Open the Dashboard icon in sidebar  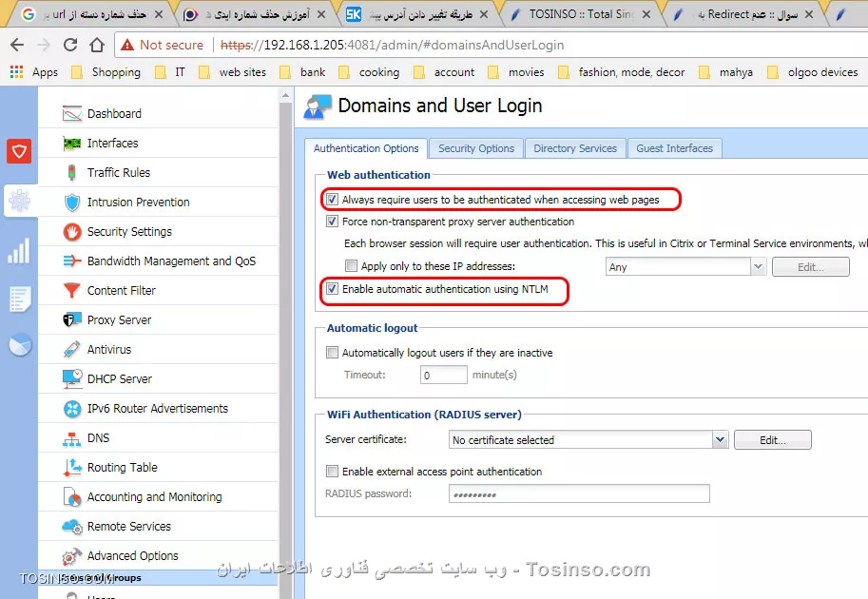tap(73, 114)
